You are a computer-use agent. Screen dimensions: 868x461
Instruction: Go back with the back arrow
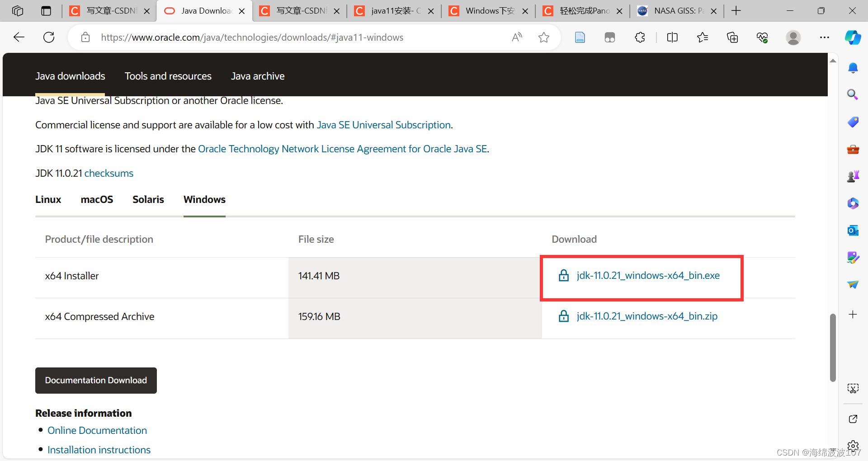(19, 37)
